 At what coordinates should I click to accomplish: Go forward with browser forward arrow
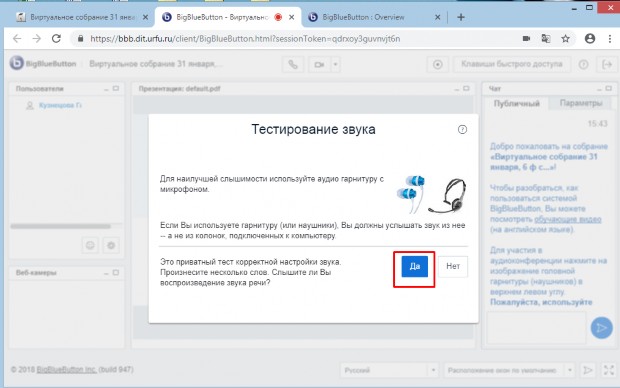pyautogui.click(x=36, y=38)
